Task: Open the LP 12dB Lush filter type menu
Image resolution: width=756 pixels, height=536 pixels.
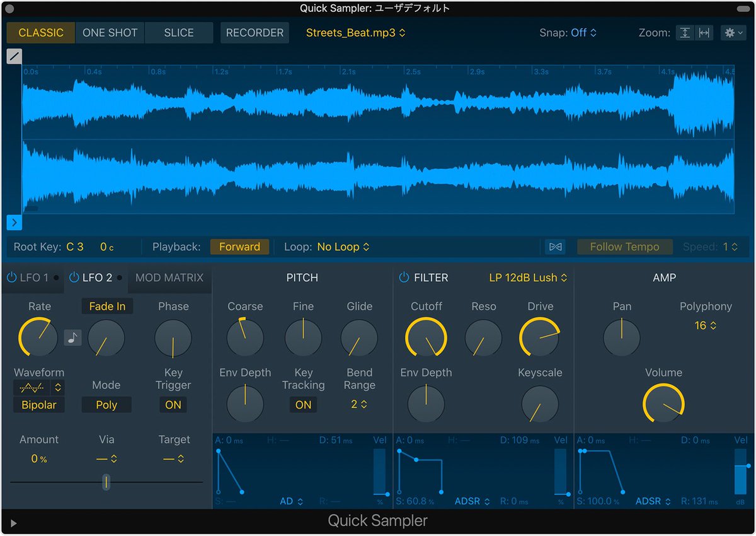Action: tap(529, 277)
